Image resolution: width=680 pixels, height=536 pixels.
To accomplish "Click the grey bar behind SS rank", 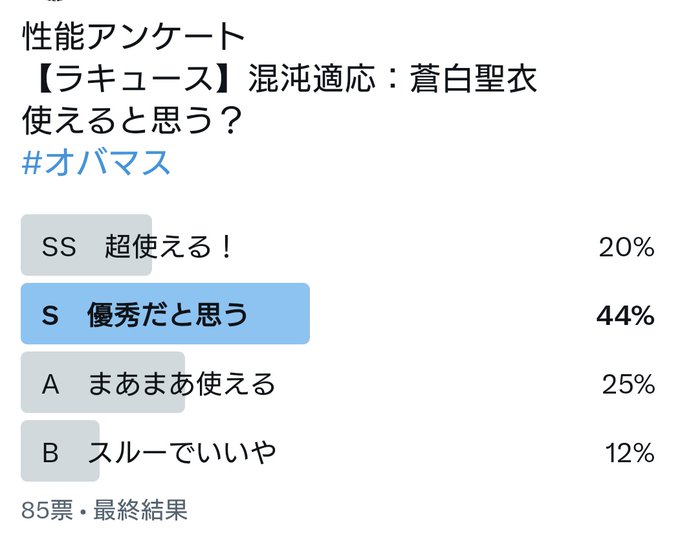I will point(86,245).
